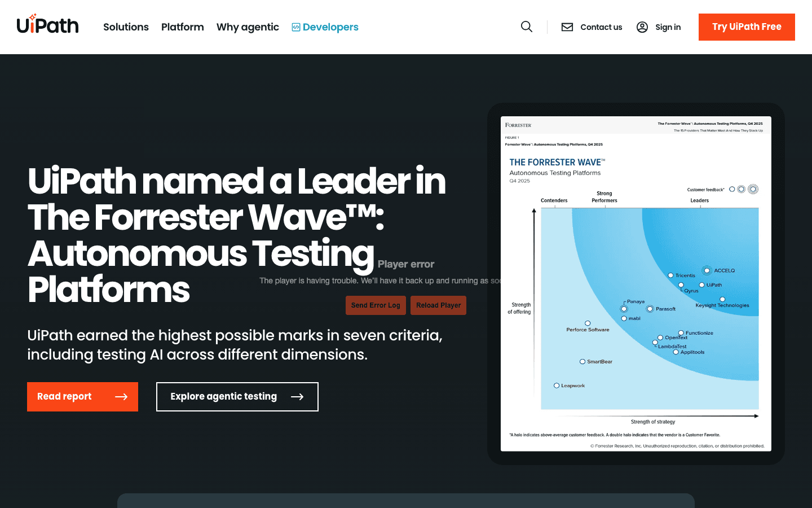This screenshot has width=812, height=508.
Task: Click the code brackets icon by Developers
Action: click(x=296, y=27)
